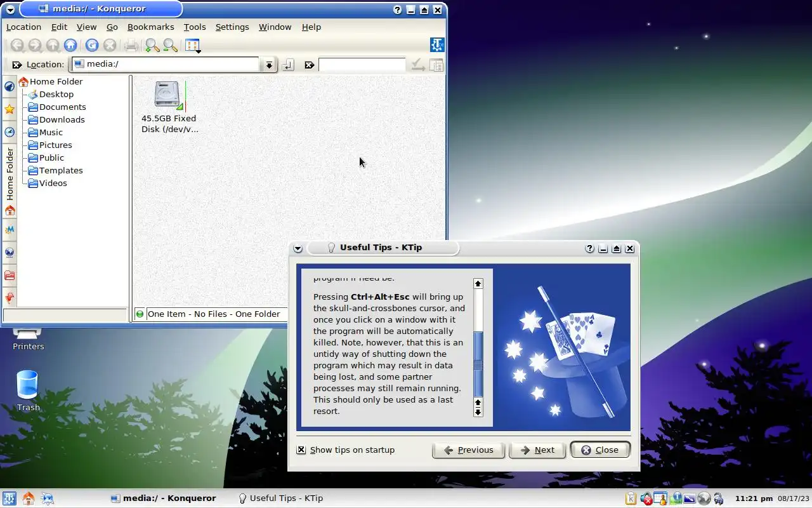Viewport: 812px width, 508px height.
Task: Go back with the Back arrow in Konqueror toolbar
Action: (17, 45)
